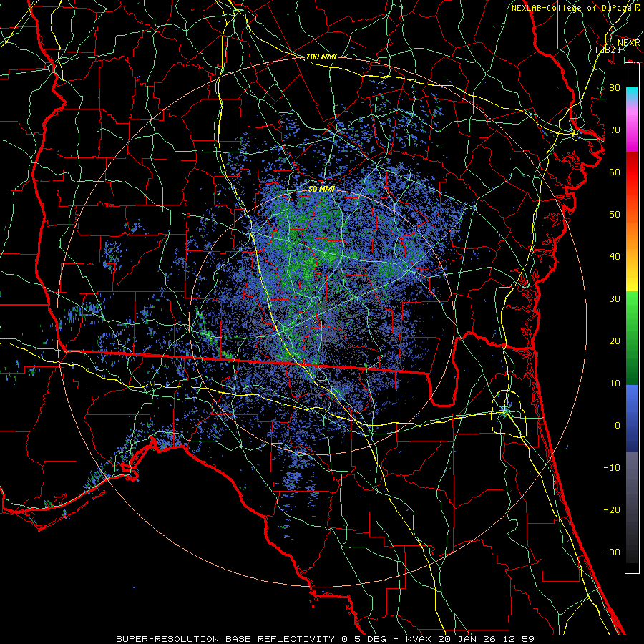Click the "50 NMI" range ring label
Viewport: 644px width, 644px height.
(x=321, y=189)
